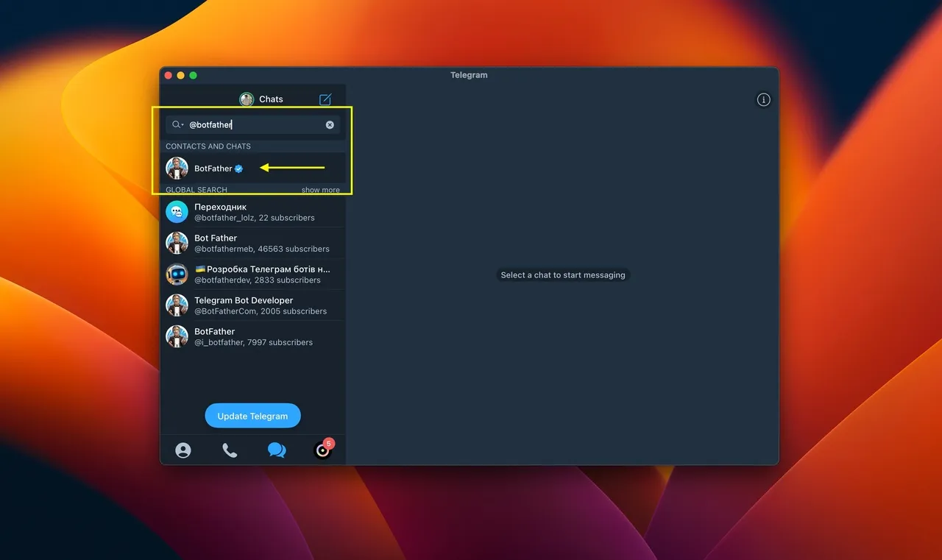Open the Переходник channel result
Image resolution: width=942 pixels, height=560 pixels.
pos(252,212)
